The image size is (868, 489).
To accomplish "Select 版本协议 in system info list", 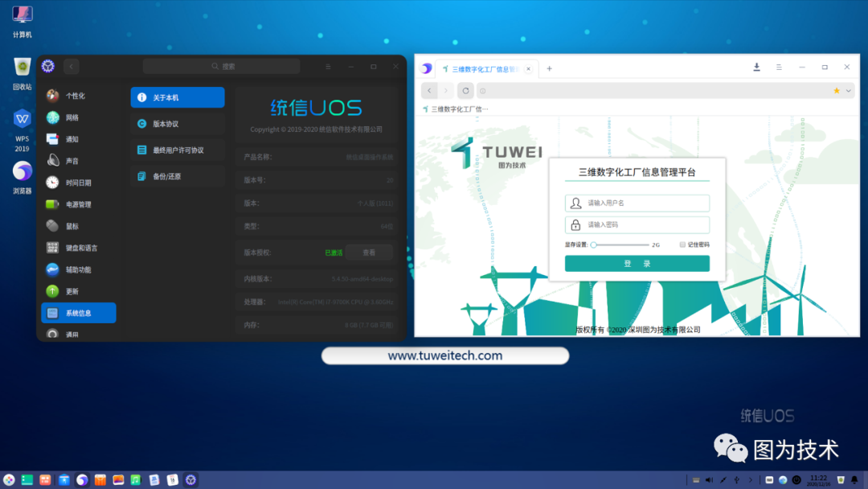I will click(178, 124).
